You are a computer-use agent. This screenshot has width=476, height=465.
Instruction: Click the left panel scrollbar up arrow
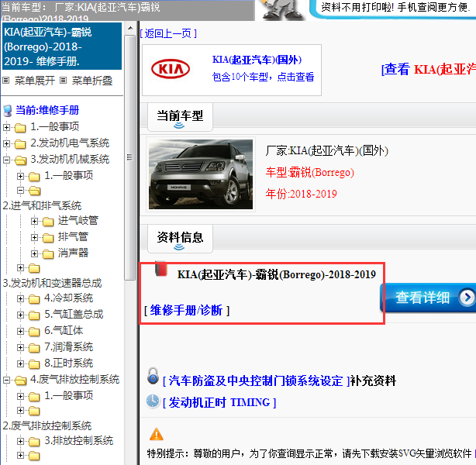click(130, 28)
